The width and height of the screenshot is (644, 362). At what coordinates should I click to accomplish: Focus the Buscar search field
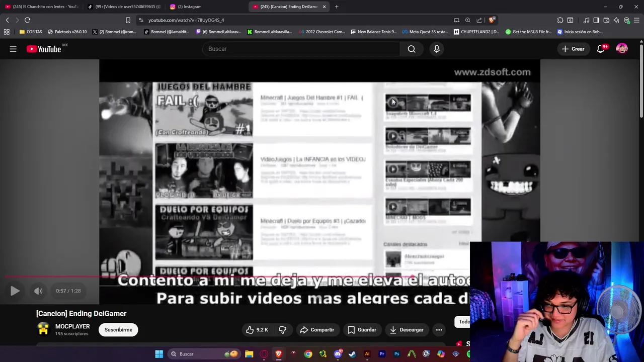pos(301,49)
